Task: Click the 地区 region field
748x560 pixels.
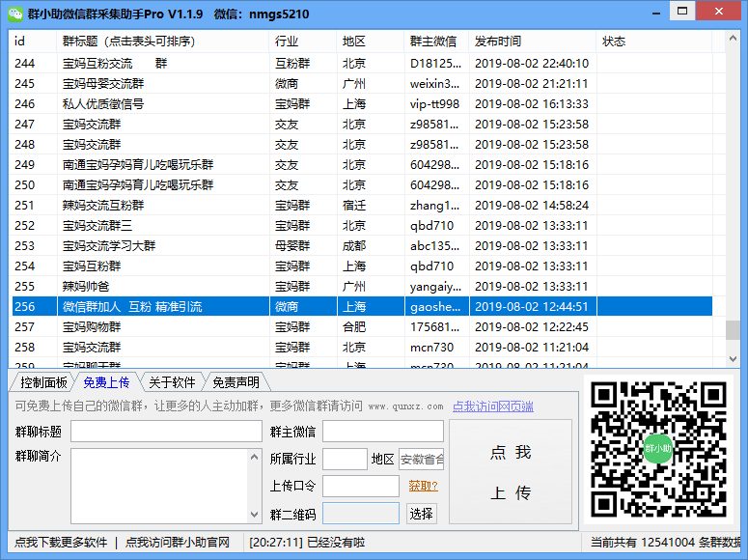Action: (421, 460)
